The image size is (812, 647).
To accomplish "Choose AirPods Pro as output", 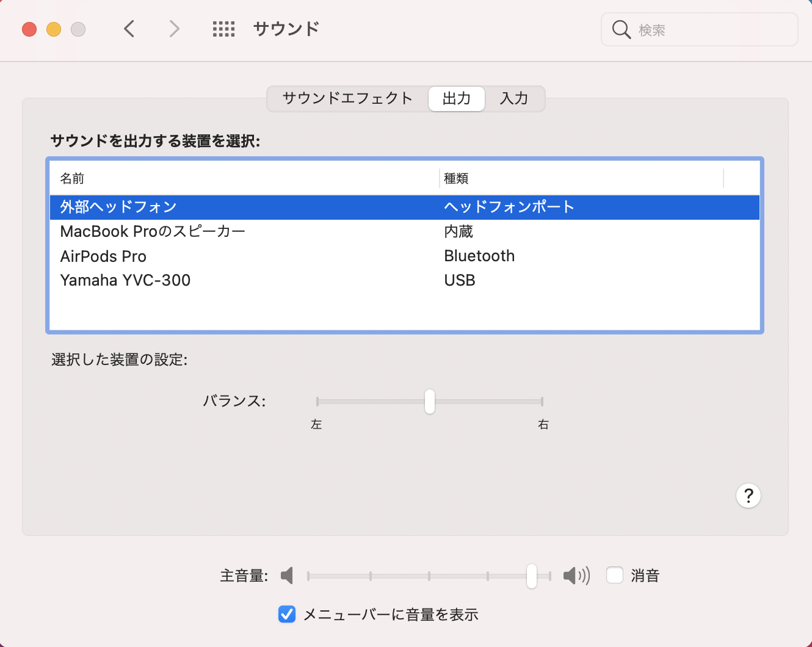I will click(x=405, y=256).
